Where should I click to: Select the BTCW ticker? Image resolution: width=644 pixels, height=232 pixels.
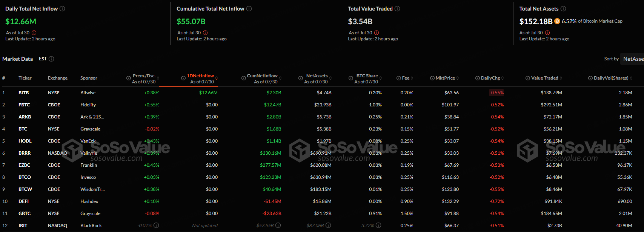(x=25, y=189)
